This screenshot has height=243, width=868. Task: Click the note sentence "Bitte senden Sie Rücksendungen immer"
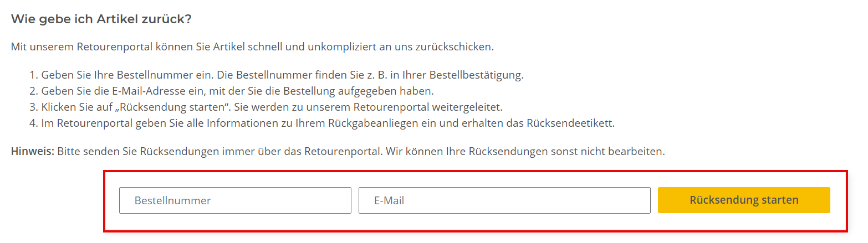[219, 151]
